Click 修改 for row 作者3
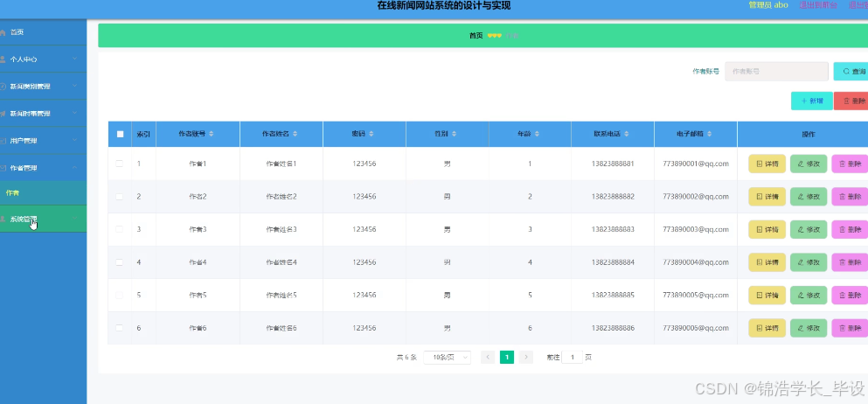The height and width of the screenshot is (404, 868). coord(809,229)
